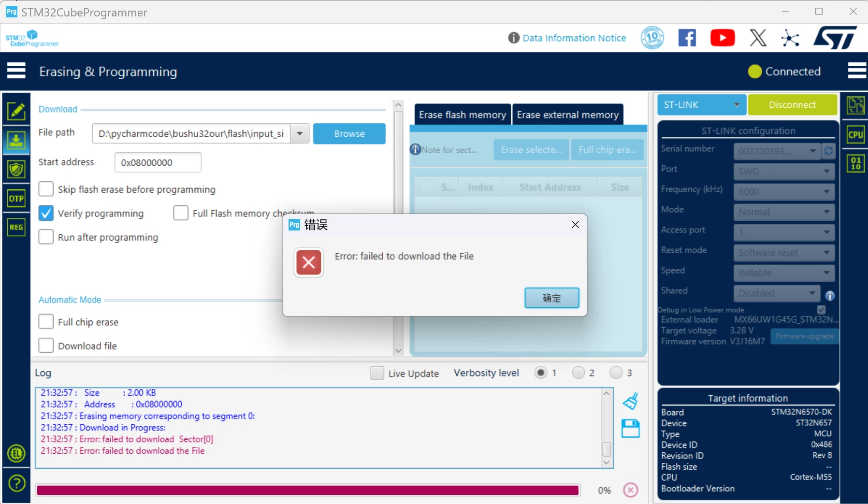This screenshot has width=868, height=504.
Task: Open the 0110 binary icon on right
Action: 856,163
